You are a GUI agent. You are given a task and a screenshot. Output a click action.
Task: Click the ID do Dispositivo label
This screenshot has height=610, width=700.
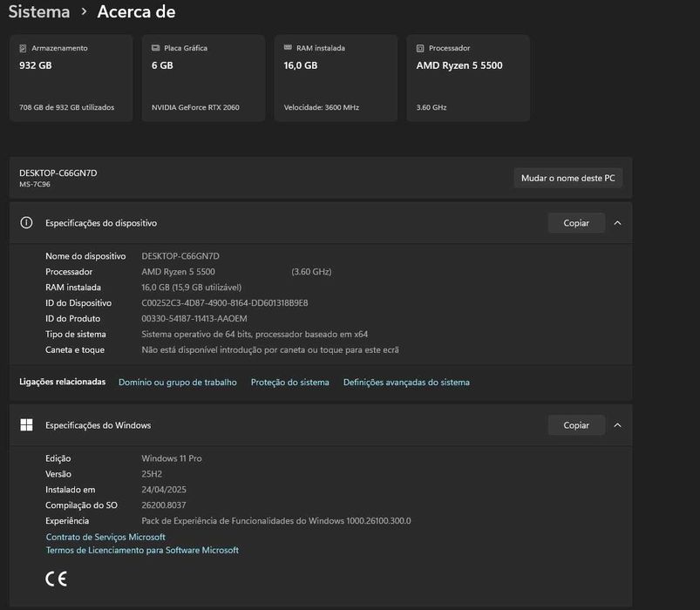(78, 303)
